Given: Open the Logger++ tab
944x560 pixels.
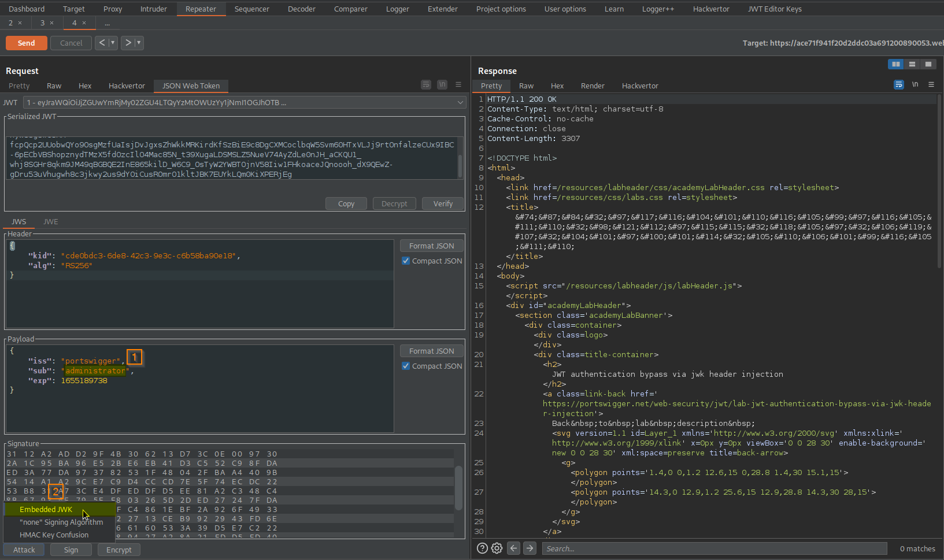Looking at the screenshot, I should [658, 9].
